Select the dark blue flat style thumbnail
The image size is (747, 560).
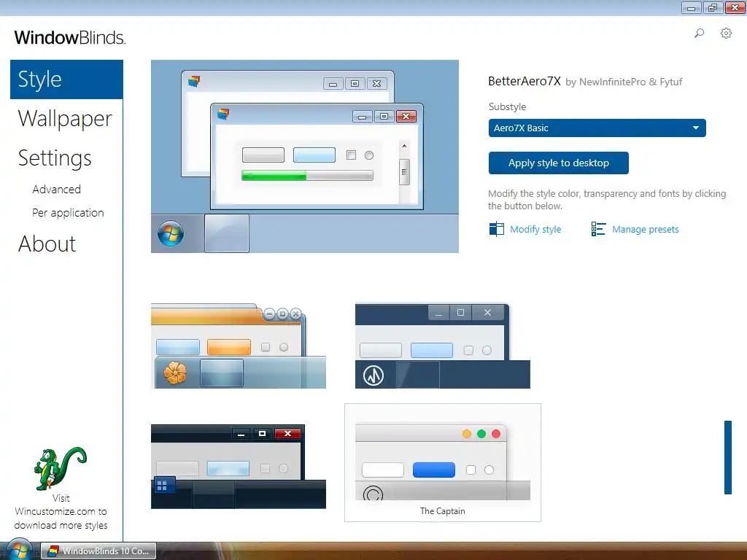click(x=443, y=346)
